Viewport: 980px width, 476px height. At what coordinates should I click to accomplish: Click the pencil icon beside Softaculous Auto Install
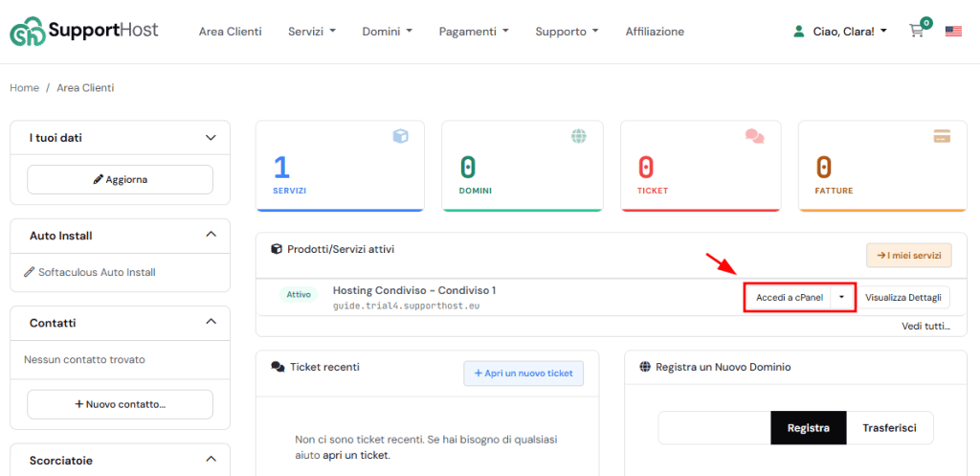(x=29, y=272)
